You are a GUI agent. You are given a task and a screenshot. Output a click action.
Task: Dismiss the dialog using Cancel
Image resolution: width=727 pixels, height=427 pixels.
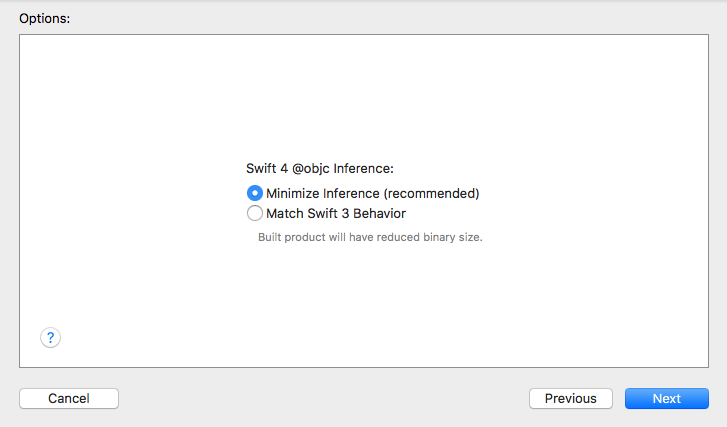coord(69,398)
